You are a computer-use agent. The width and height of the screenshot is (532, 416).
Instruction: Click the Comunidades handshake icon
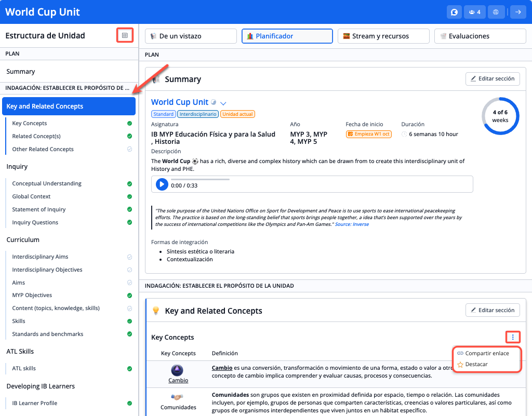(178, 397)
